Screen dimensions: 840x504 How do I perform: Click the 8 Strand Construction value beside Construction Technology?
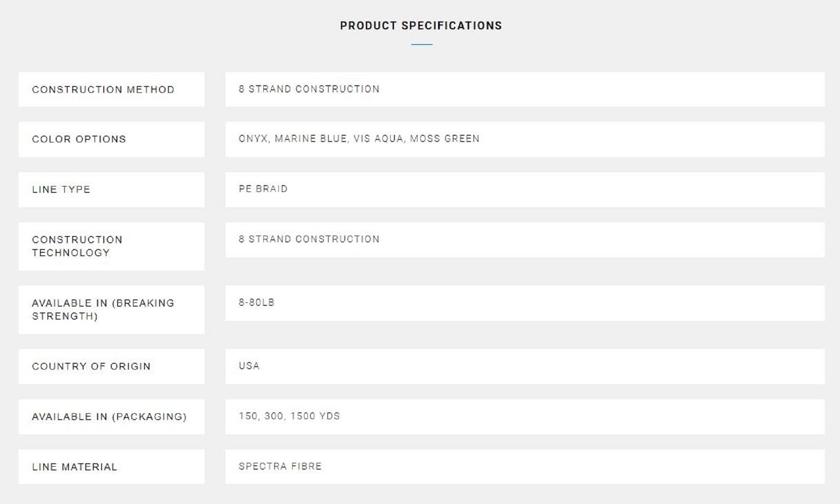pos(309,239)
